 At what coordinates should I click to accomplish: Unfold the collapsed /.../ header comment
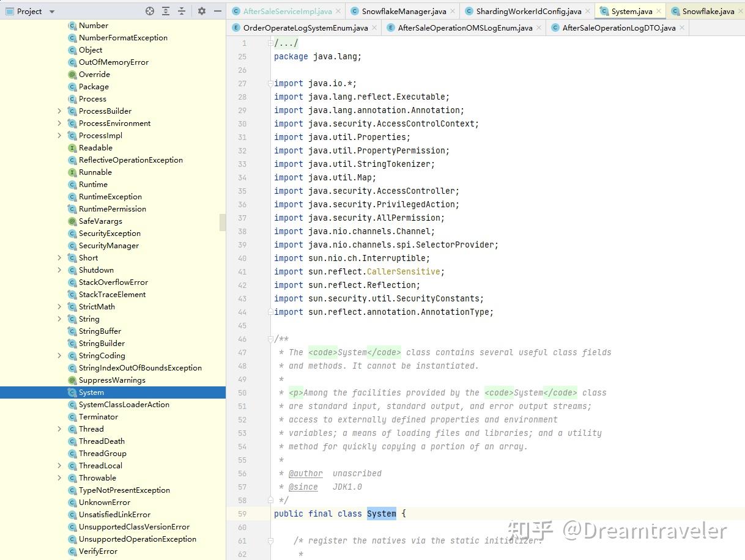(x=270, y=43)
